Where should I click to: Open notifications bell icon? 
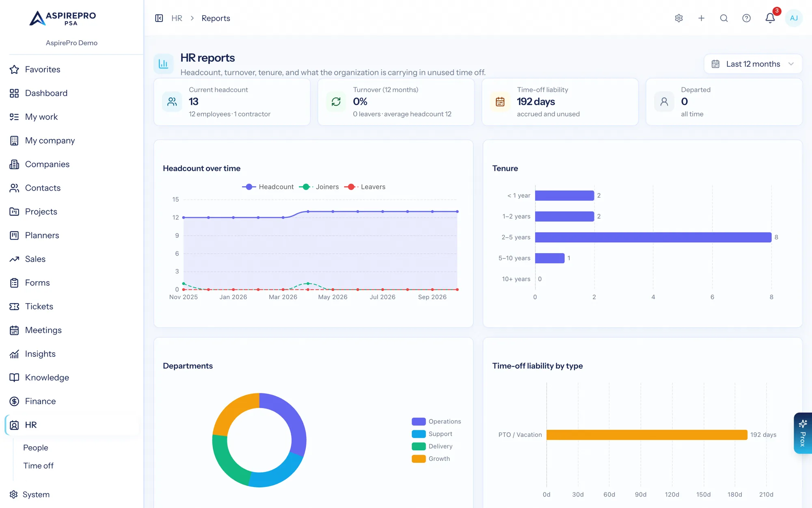click(x=770, y=18)
